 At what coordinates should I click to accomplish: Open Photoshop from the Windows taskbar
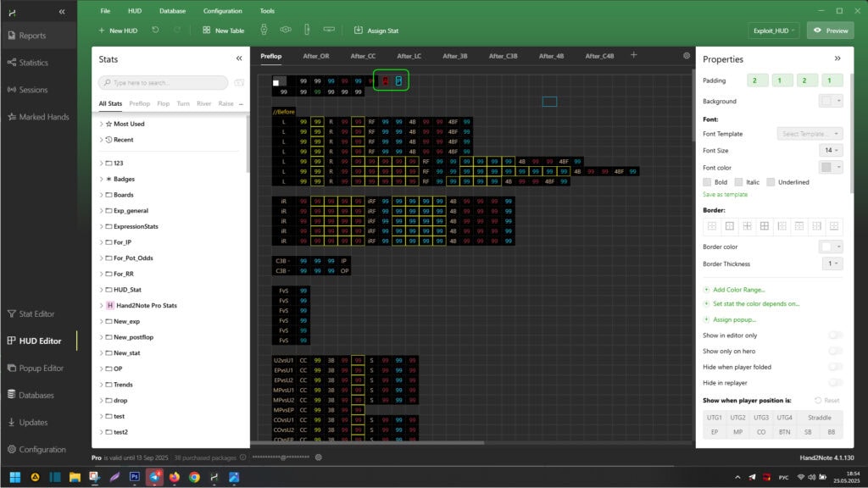pos(134,477)
